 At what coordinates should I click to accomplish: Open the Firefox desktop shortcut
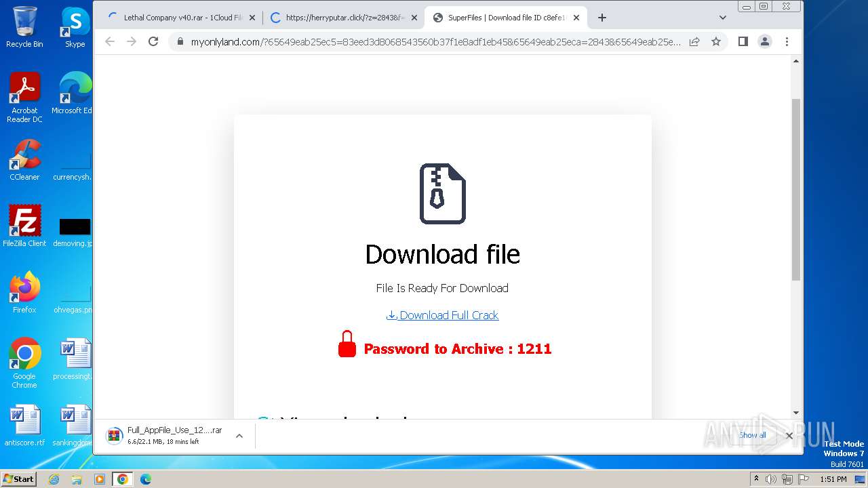[24, 293]
